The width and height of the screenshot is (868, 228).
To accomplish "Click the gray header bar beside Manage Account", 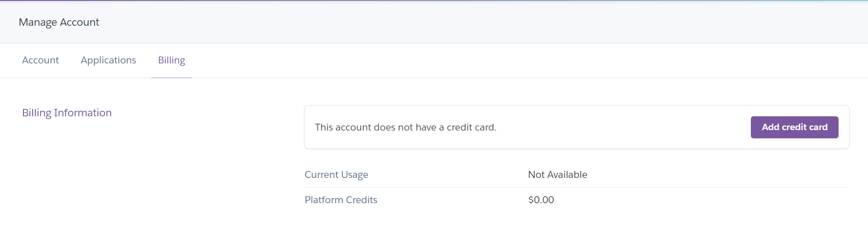I will point(460,22).
